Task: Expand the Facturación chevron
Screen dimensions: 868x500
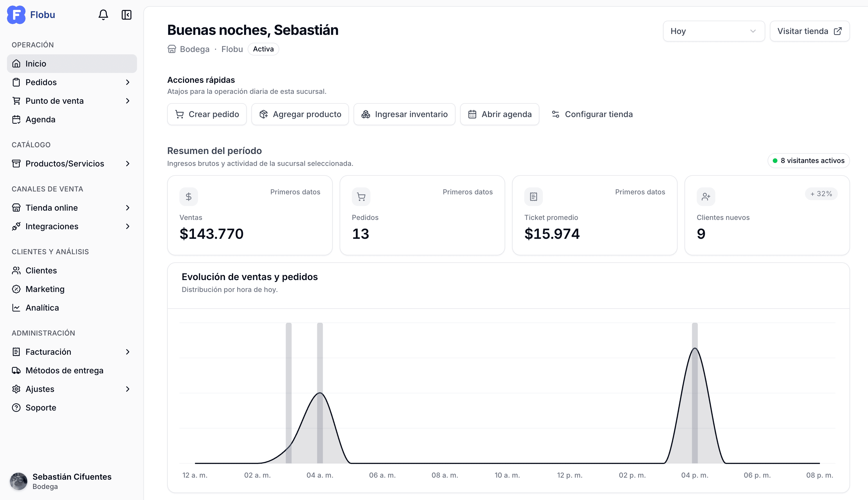Action: (128, 352)
